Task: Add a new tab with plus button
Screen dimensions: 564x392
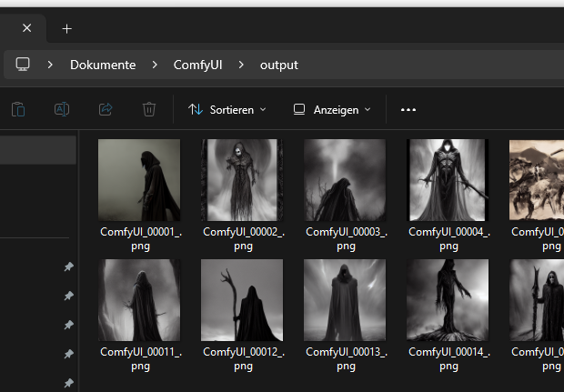Action: click(66, 28)
